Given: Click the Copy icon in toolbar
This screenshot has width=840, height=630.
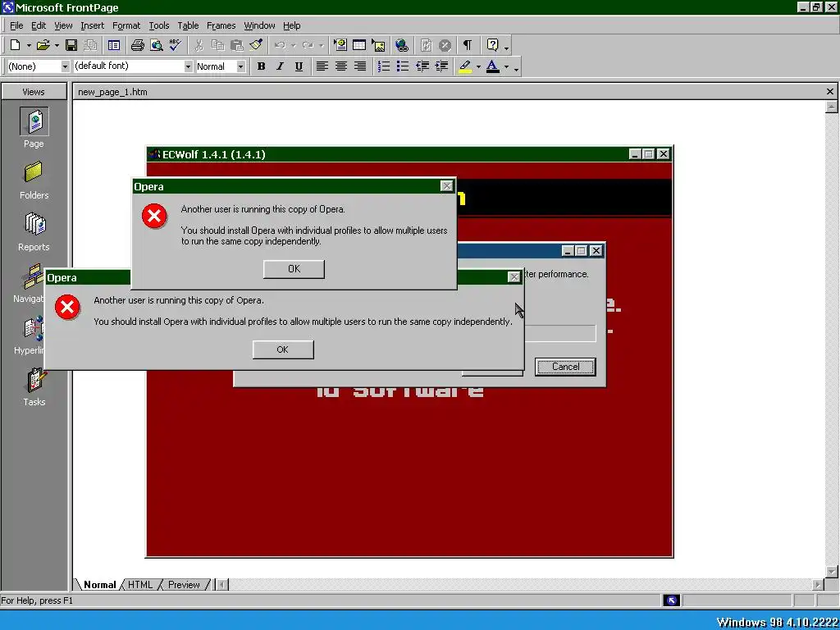Looking at the screenshot, I should 217,46.
